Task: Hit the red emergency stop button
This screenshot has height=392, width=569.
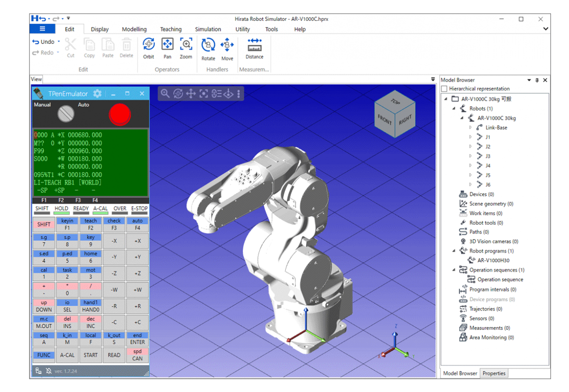Action: [120, 114]
